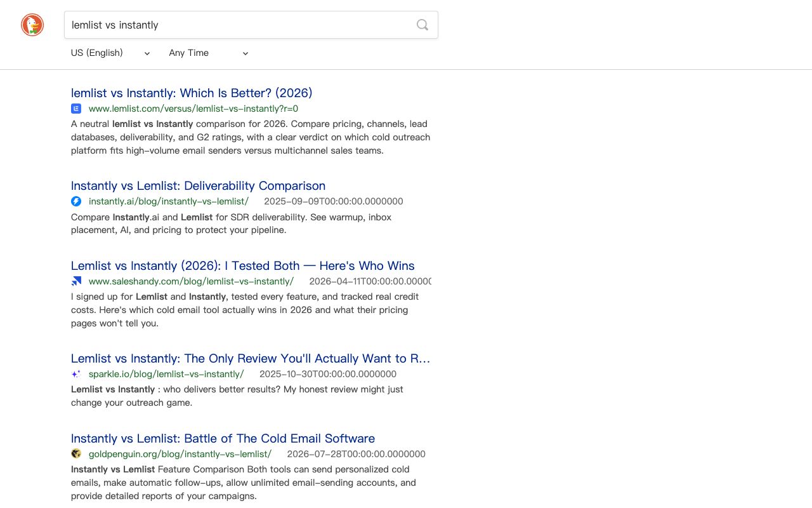812x508 pixels.
Task: Click the date 2025-10-30T00:00:00.0000000
Action: 328,374
